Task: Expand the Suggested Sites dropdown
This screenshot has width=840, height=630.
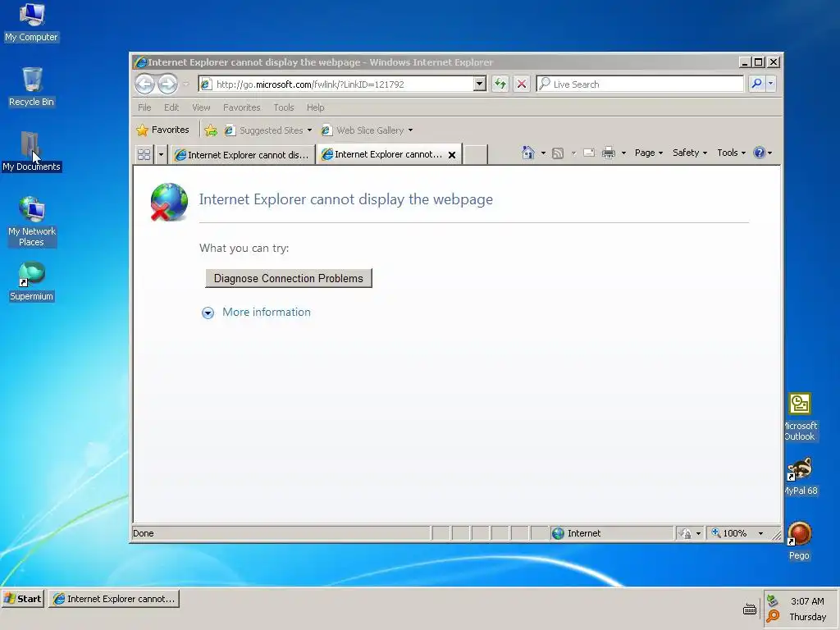Action: [x=309, y=130]
